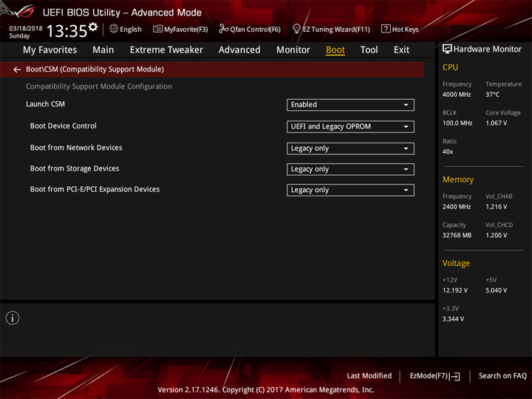This screenshot has width=532, height=399.
Task: Click the 3.344 V reading
Action: click(x=453, y=319)
